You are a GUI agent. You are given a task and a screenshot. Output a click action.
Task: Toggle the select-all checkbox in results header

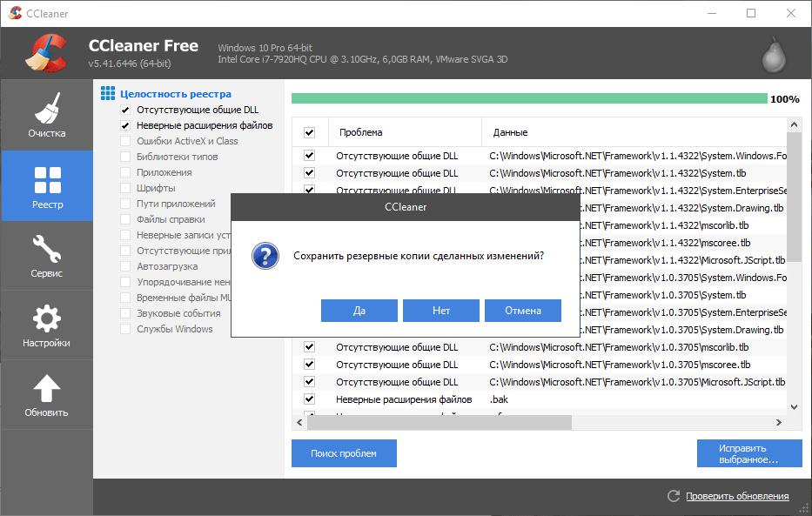309,131
